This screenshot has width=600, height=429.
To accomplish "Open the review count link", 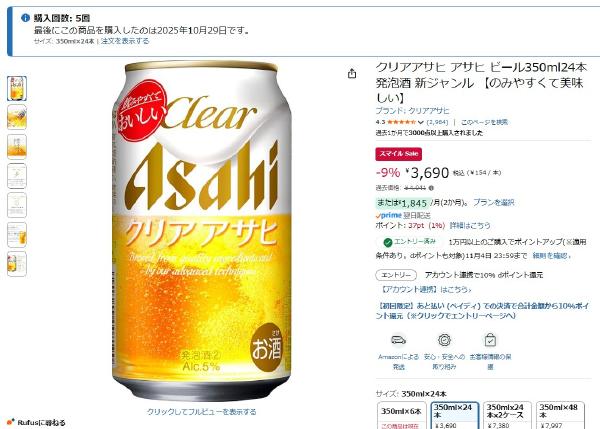I will [x=437, y=122].
